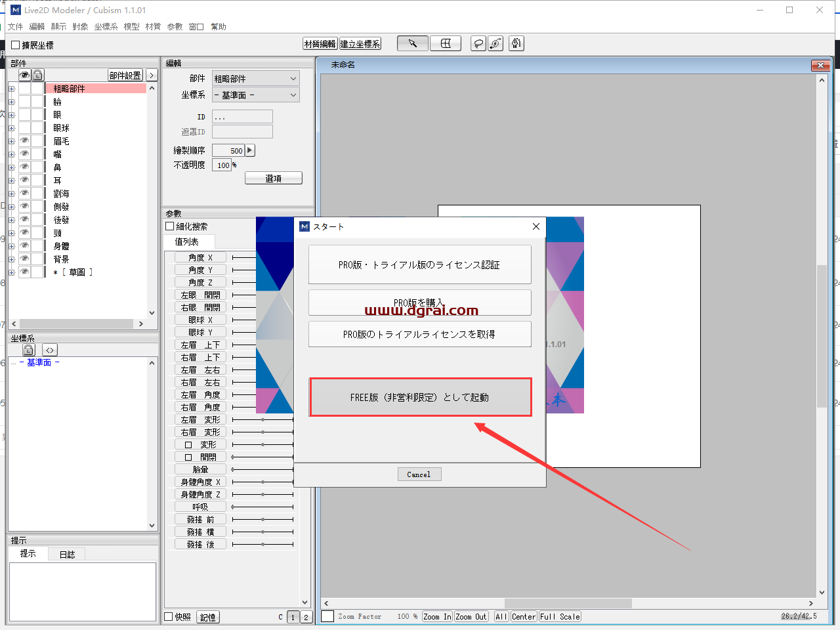Click PRO版・トライアル版のライセンス認証 button
Screen dimensions: 840x630
tap(420, 264)
